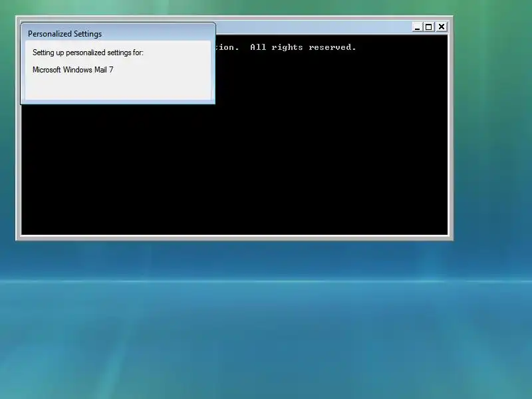Close the command prompt window
Image resolution: width=532 pixels, height=399 pixels.
click(442, 27)
